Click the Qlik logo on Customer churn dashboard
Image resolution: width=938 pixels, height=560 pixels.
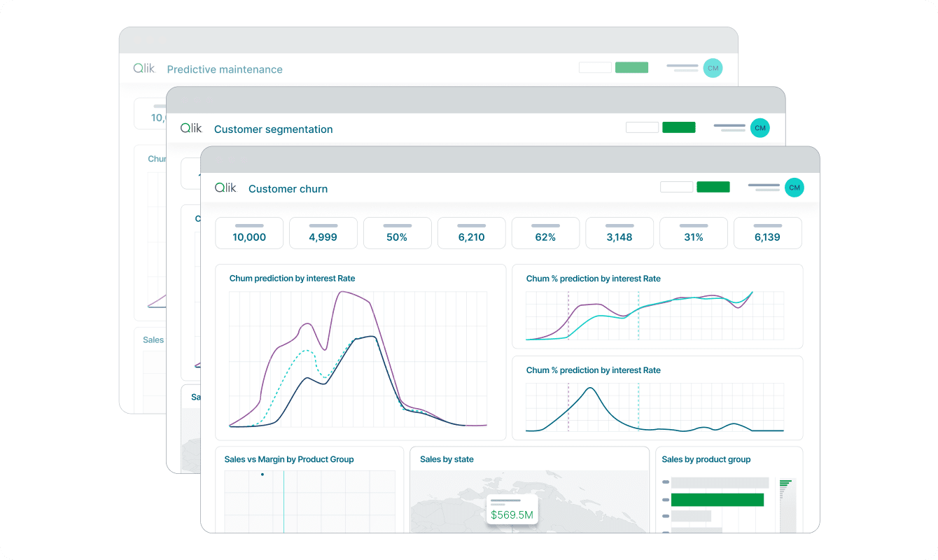[x=225, y=187]
